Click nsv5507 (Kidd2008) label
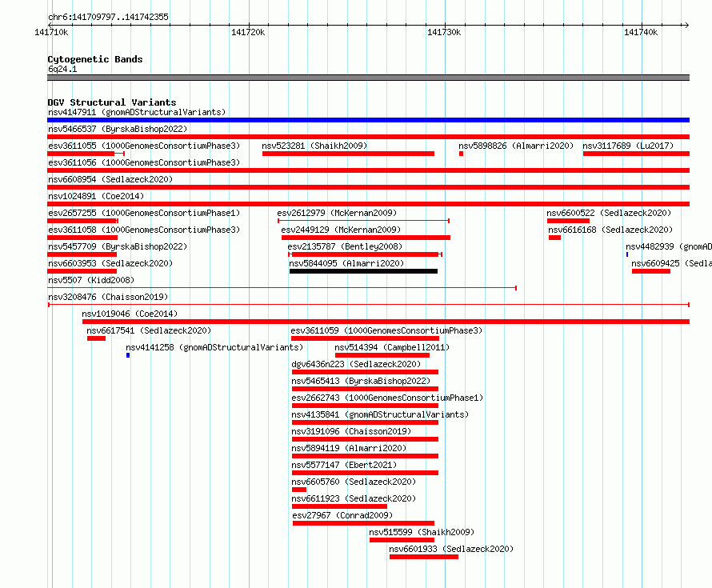This screenshot has width=712, height=588. click(91, 280)
